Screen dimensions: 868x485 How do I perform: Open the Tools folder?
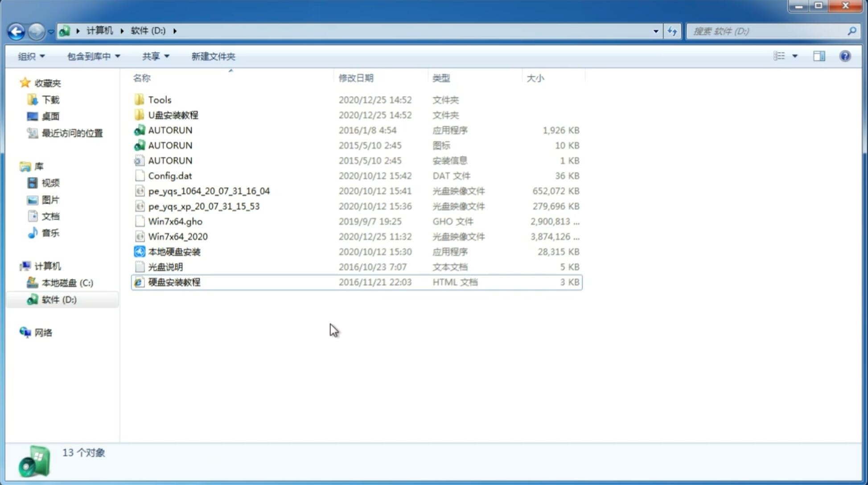tap(159, 99)
